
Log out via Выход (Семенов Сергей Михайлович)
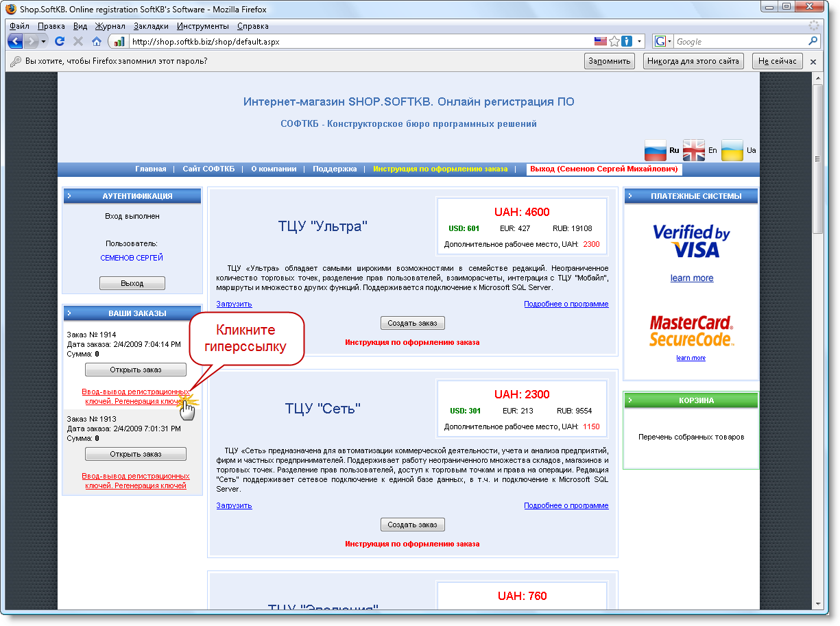pyautogui.click(x=604, y=169)
